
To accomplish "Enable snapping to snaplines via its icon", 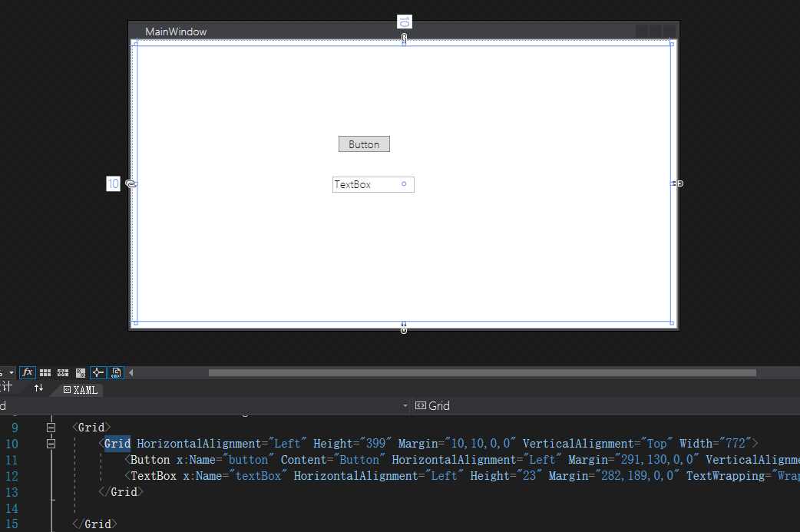I will click(98, 372).
